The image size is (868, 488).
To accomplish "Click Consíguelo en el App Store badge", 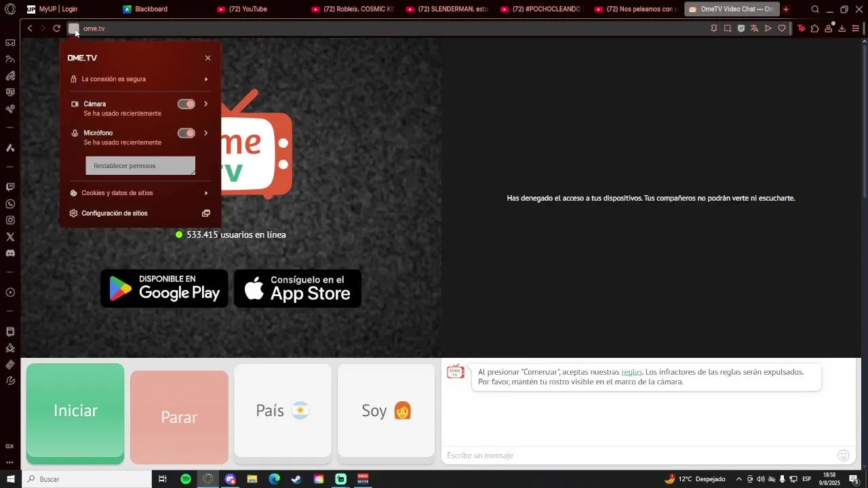I will (298, 289).
